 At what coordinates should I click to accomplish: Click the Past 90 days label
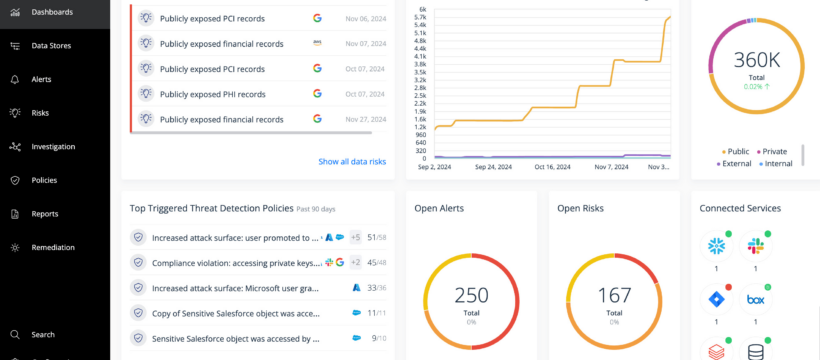[x=316, y=209]
